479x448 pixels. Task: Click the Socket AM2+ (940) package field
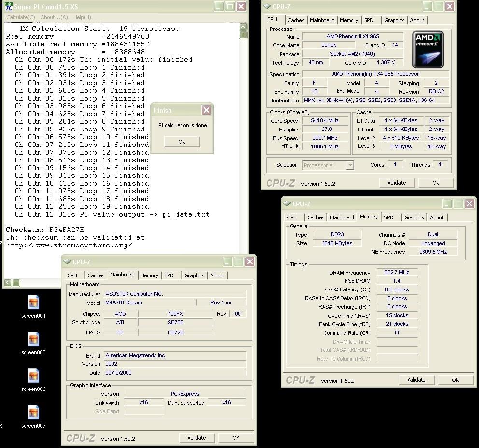[x=352, y=54]
